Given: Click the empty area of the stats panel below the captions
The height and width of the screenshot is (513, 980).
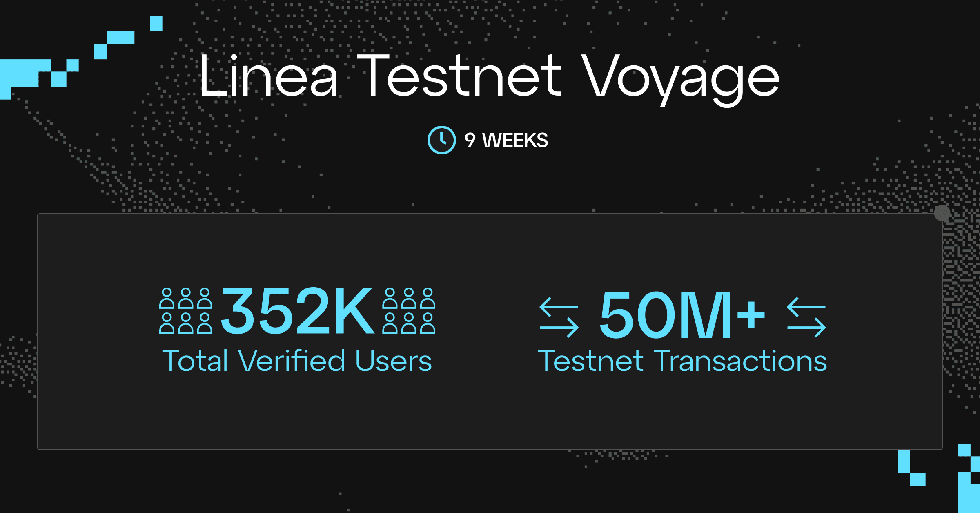Looking at the screenshot, I should [x=490, y=413].
